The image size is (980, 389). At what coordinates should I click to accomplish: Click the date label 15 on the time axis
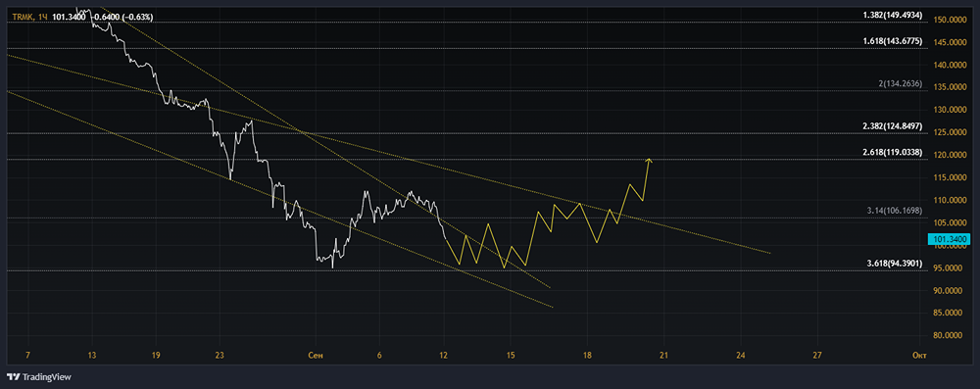tap(511, 356)
